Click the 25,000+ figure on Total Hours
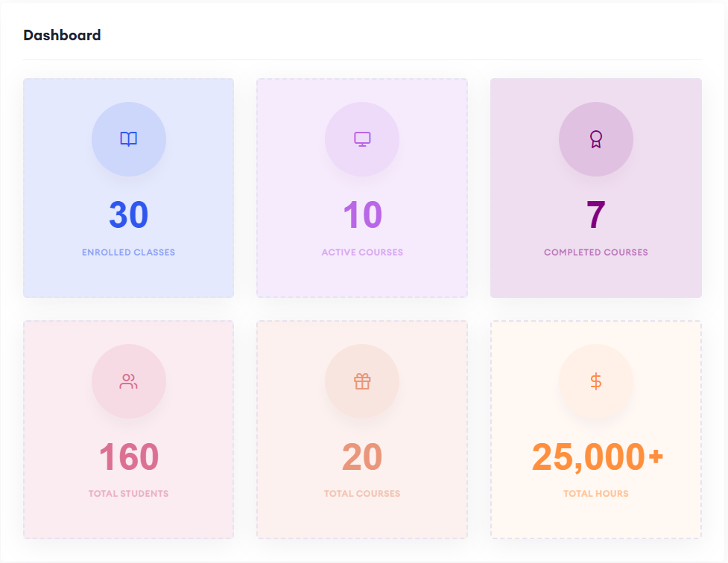Viewport: 728px width, 563px height. (x=596, y=457)
